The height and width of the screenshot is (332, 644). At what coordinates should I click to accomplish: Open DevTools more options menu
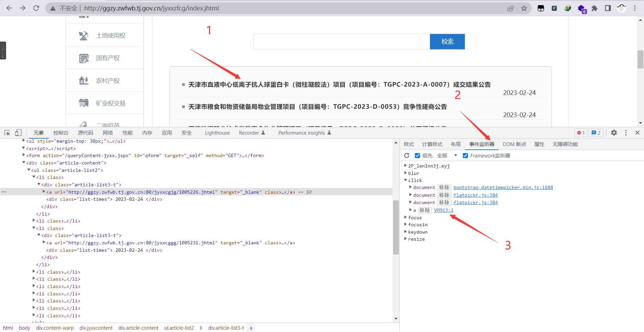point(626,133)
